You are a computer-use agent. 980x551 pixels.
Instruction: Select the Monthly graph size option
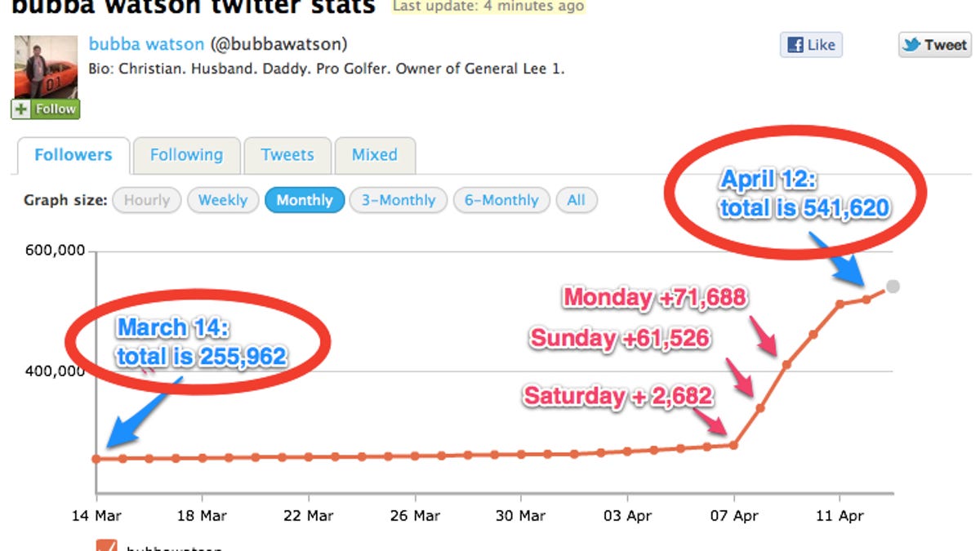(305, 200)
